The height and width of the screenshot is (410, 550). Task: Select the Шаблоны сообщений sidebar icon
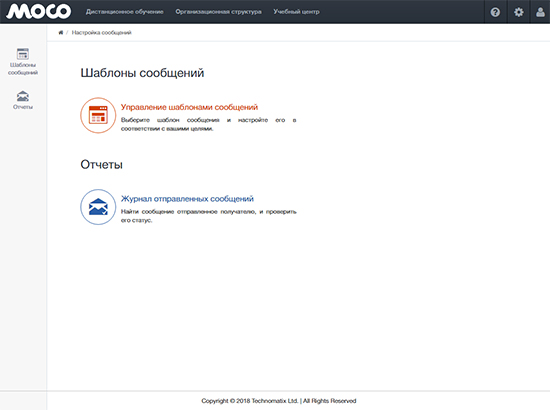23,54
